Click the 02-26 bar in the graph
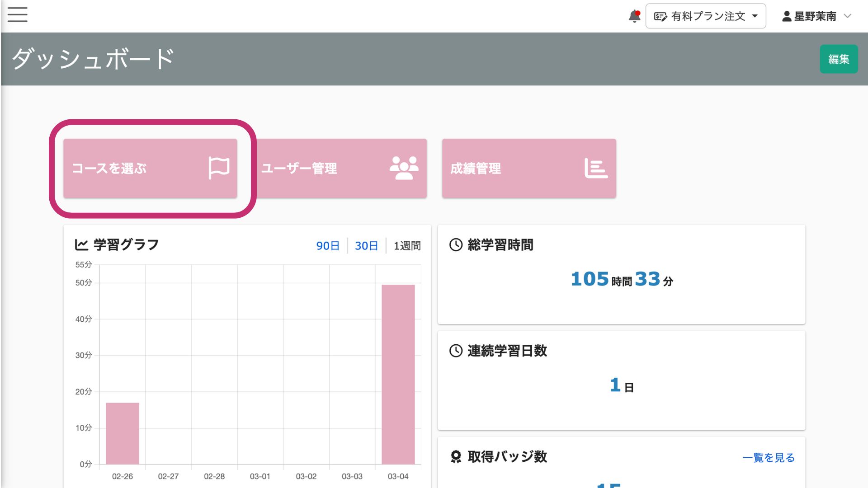 [x=123, y=433]
